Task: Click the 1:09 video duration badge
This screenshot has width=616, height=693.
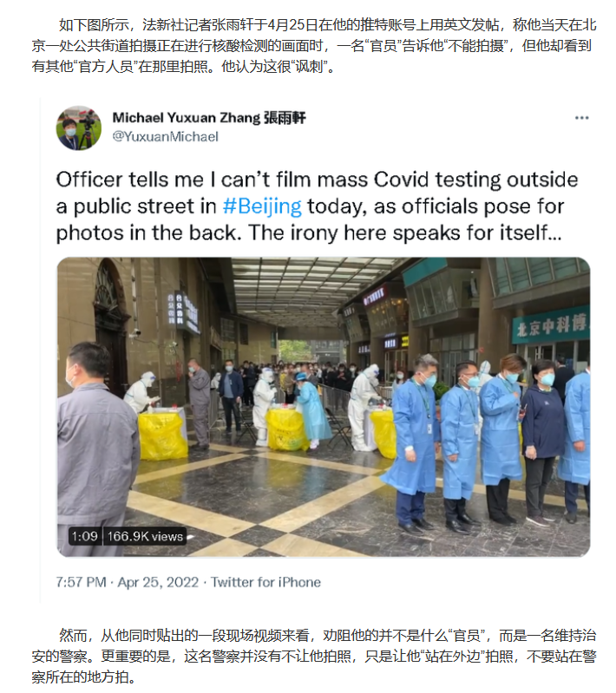Action: 84,536
